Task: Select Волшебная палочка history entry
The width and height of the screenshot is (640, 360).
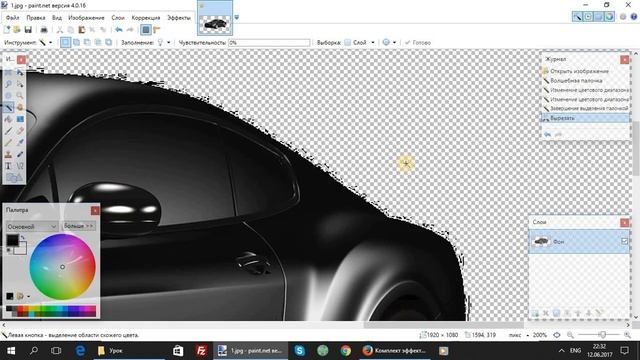Action: pos(584,80)
